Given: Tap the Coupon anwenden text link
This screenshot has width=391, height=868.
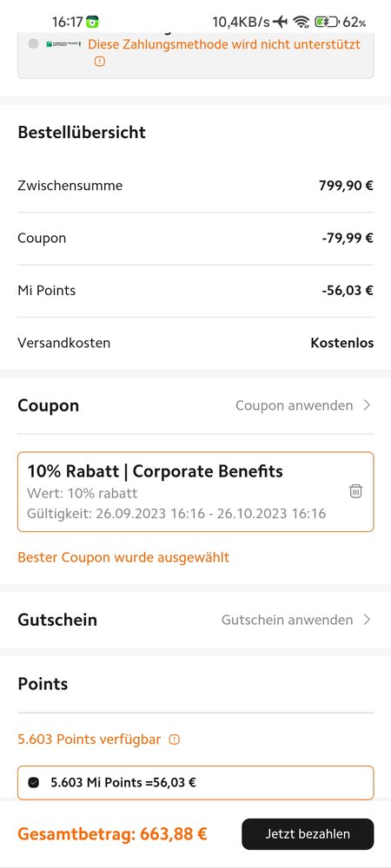Looking at the screenshot, I should pos(294,405).
